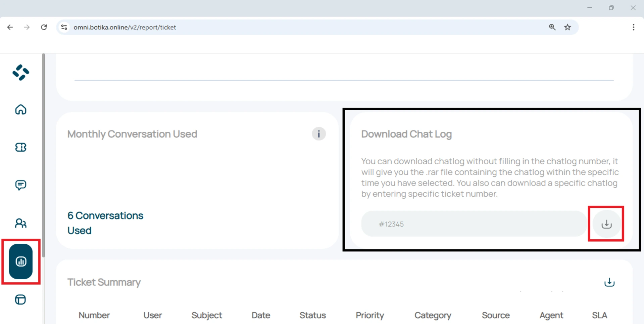Focus the #12345 ticket number field
This screenshot has width=644, height=324.
[x=473, y=224]
